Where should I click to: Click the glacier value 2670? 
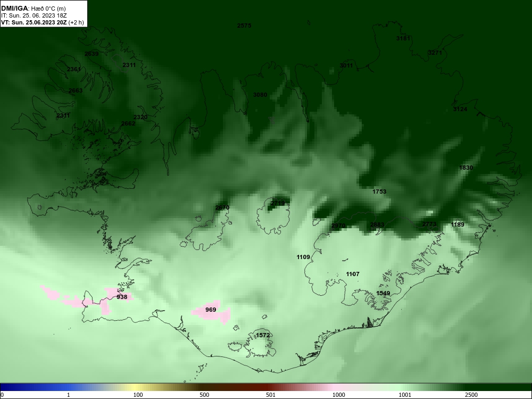click(222, 207)
